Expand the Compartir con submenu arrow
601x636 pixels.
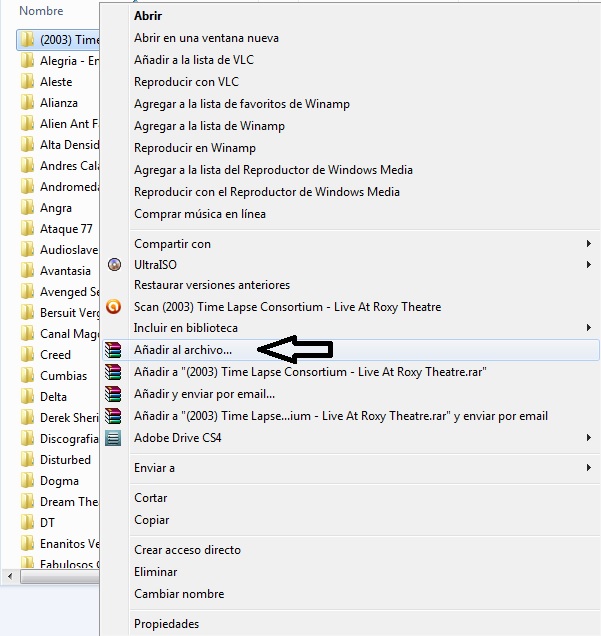click(588, 244)
